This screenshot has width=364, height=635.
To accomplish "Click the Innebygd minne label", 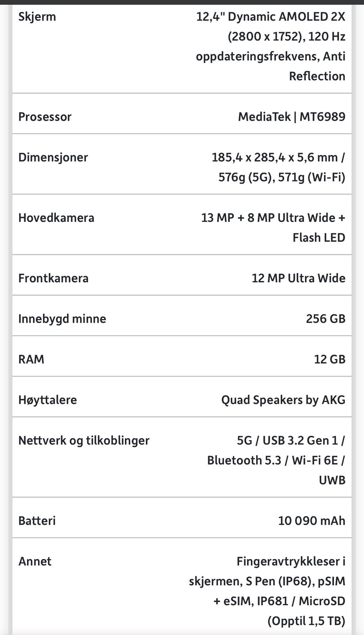I will [x=62, y=319].
